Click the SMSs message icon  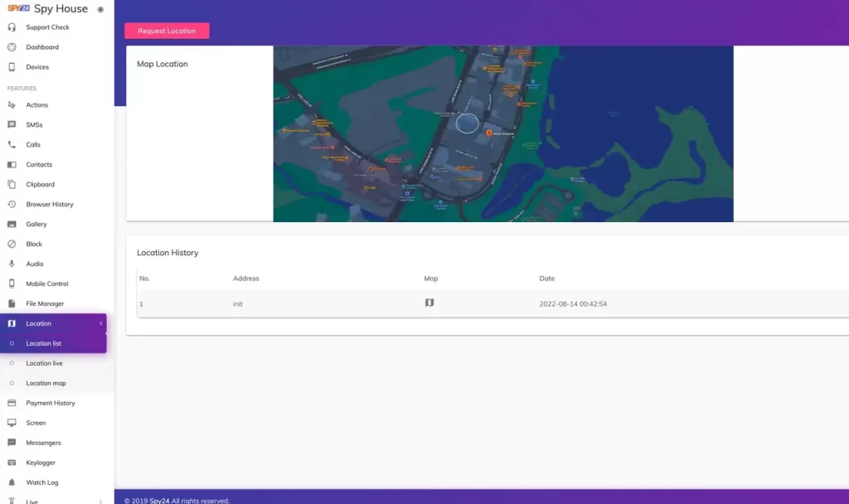pyautogui.click(x=12, y=124)
